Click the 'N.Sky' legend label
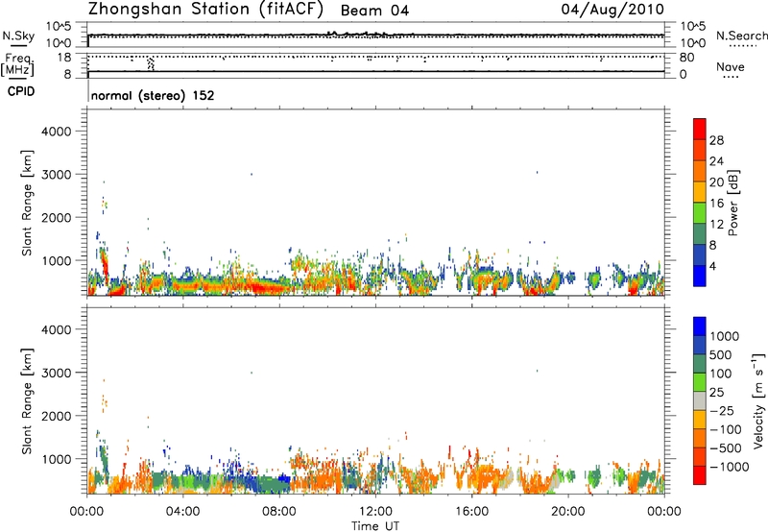Screen dimensions: 768x532 pos(18,36)
